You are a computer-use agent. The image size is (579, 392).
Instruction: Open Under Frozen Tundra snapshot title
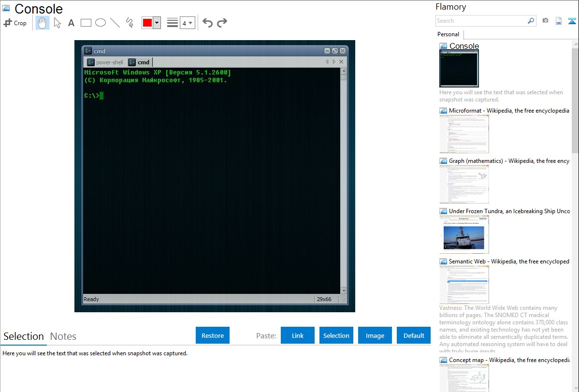click(x=509, y=211)
